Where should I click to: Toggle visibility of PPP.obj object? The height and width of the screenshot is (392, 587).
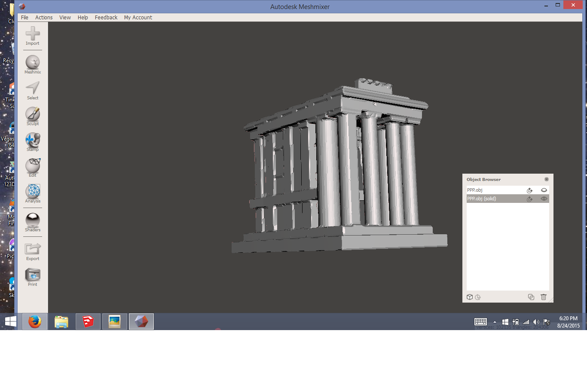coord(544,190)
